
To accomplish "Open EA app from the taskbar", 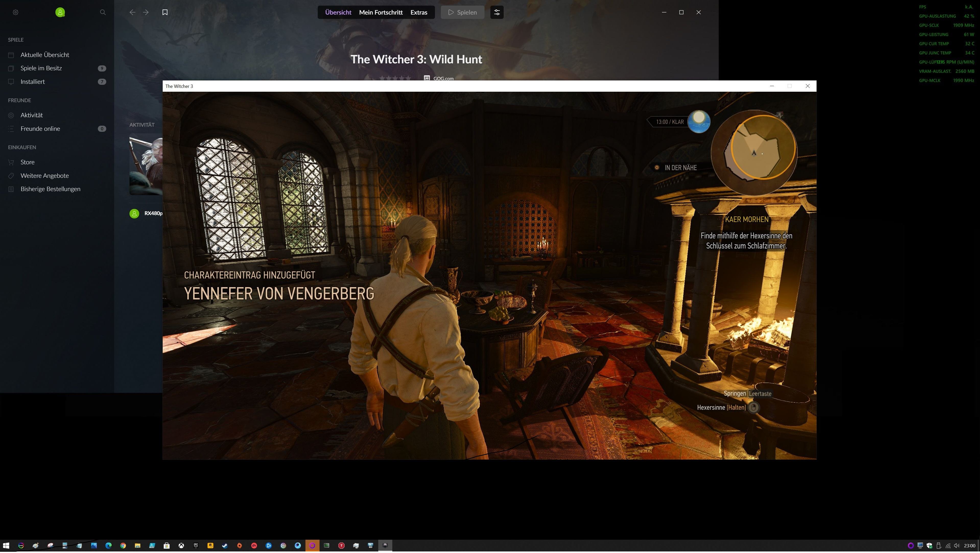I will pyautogui.click(x=254, y=546).
